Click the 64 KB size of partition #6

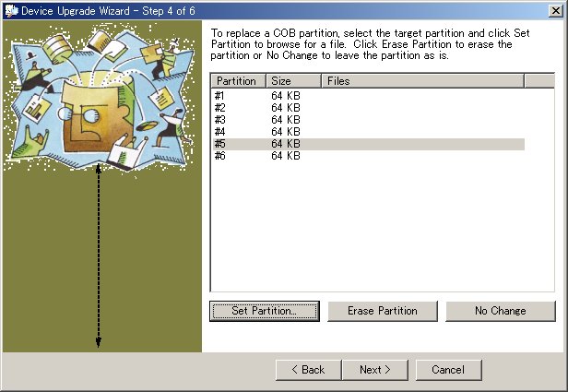(x=286, y=156)
